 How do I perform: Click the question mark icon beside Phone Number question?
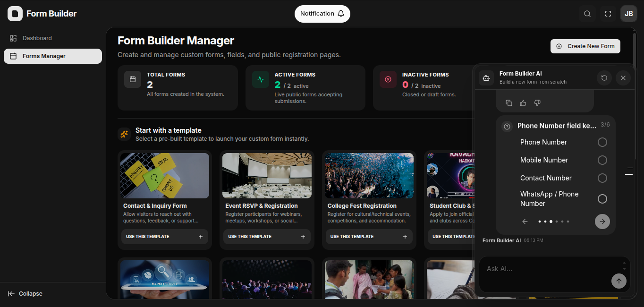[x=507, y=127]
